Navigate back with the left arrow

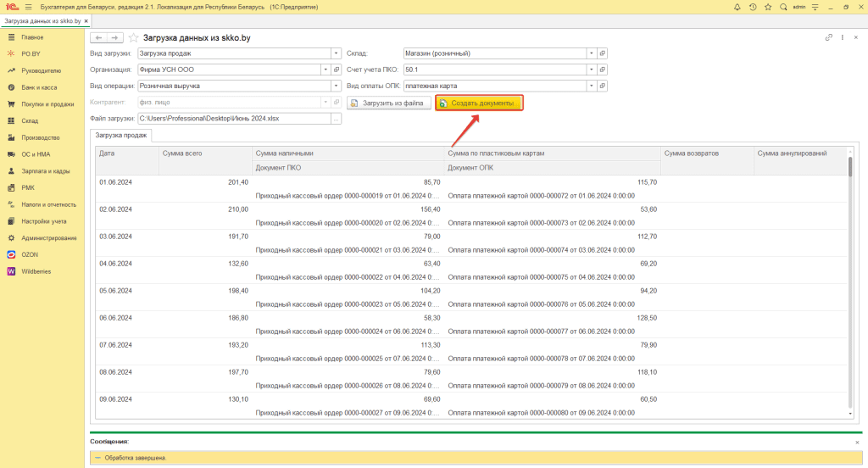coord(98,38)
